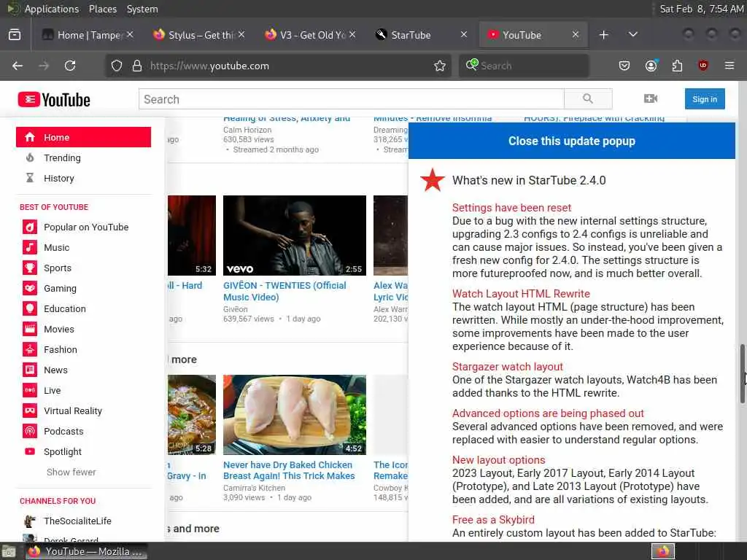The width and height of the screenshot is (747, 560).
Task: Click Popular on YouTube icon
Action: pyautogui.click(x=29, y=227)
